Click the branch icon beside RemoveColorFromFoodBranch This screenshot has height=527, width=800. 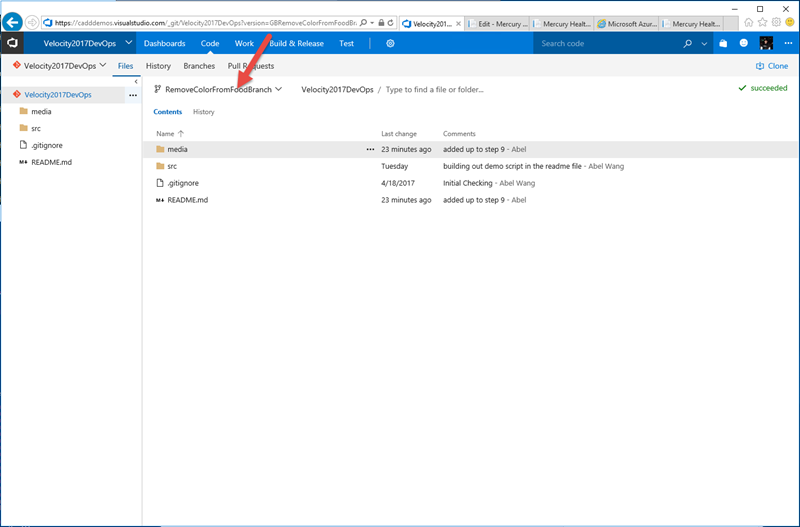coord(158,89)
